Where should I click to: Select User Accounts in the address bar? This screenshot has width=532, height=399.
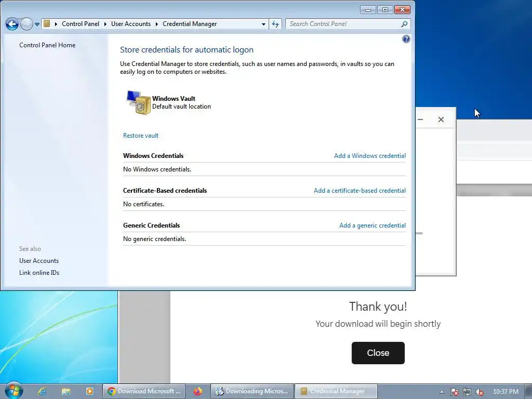[131, 24]
